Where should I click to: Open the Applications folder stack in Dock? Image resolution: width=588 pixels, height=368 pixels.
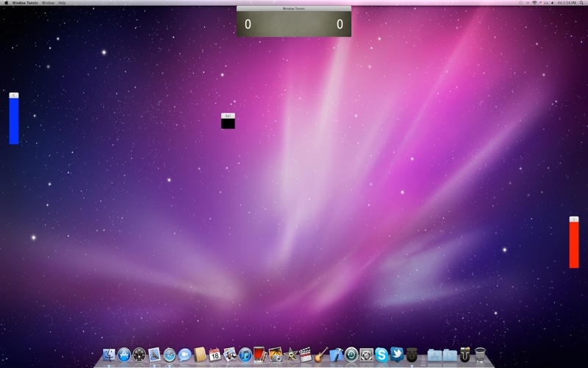(x=434, y=355)
